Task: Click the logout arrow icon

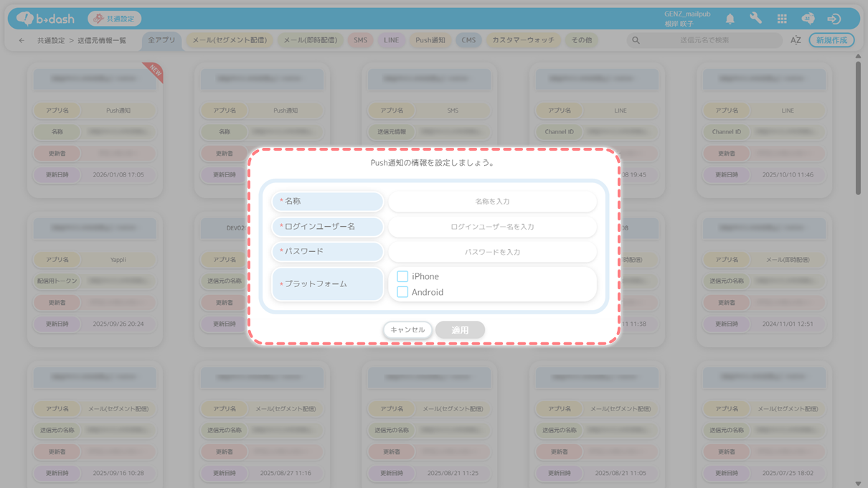Action: (834, 19)
